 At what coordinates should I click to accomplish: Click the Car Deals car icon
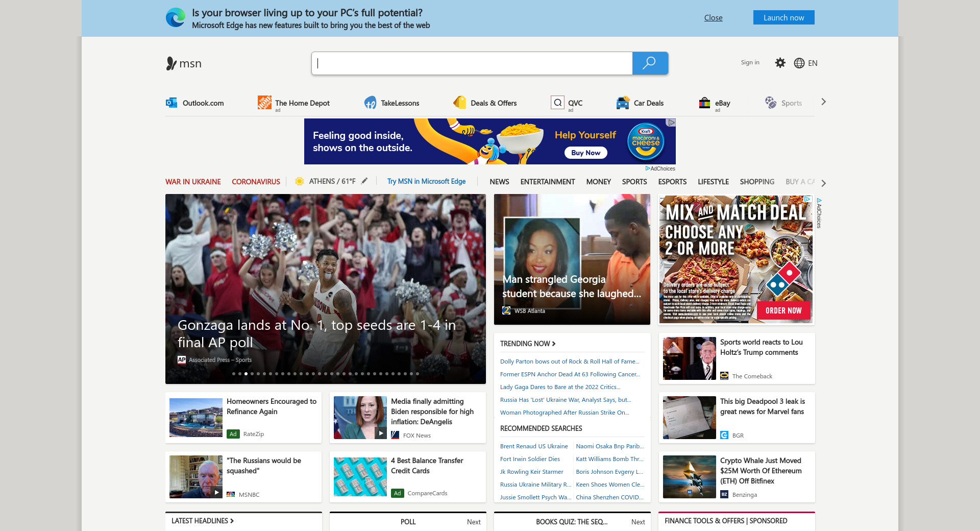coord(623,103)
